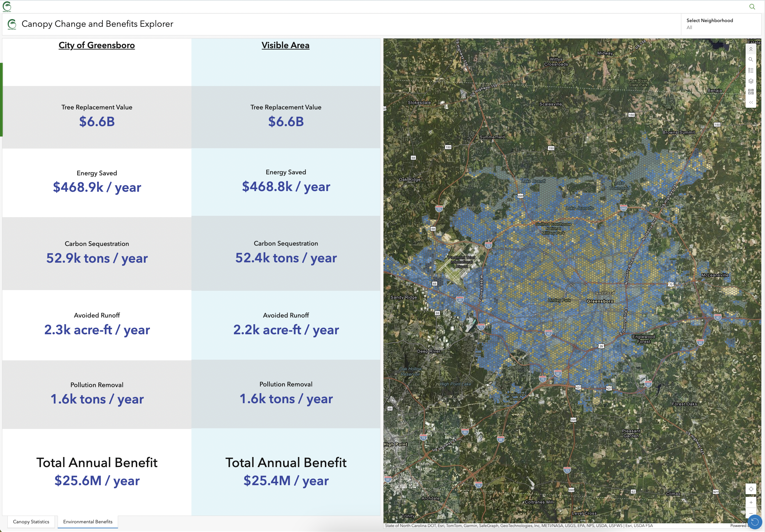Click the Esri attribution text below map
765x532 pixels.
click(519, 526)
